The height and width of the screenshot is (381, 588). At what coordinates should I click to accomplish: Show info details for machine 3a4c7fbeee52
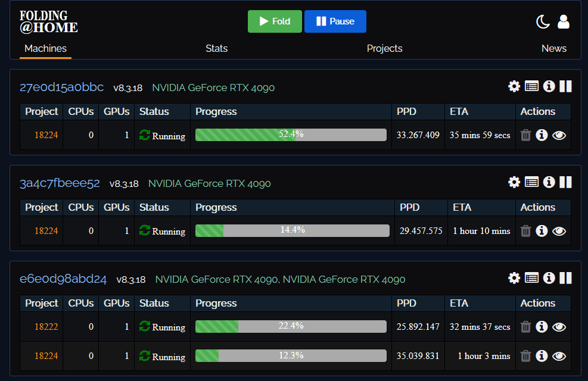[549, 182]
